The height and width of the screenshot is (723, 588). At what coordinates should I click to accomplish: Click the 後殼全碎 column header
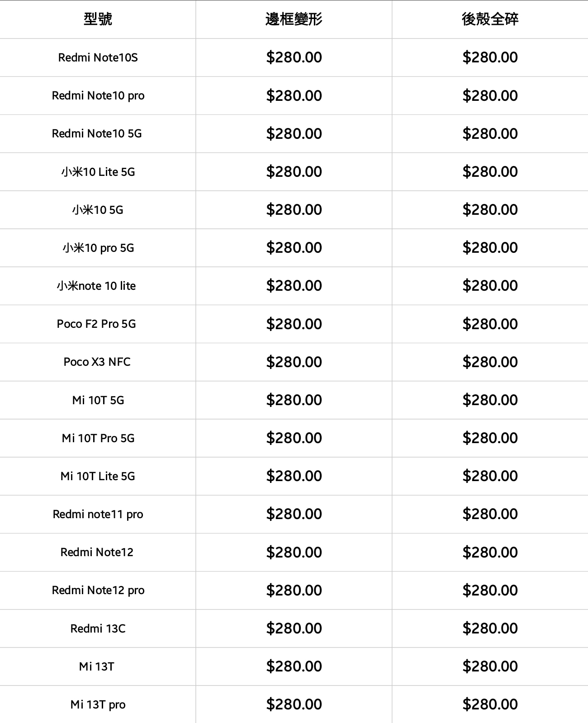tap(490, 19)
